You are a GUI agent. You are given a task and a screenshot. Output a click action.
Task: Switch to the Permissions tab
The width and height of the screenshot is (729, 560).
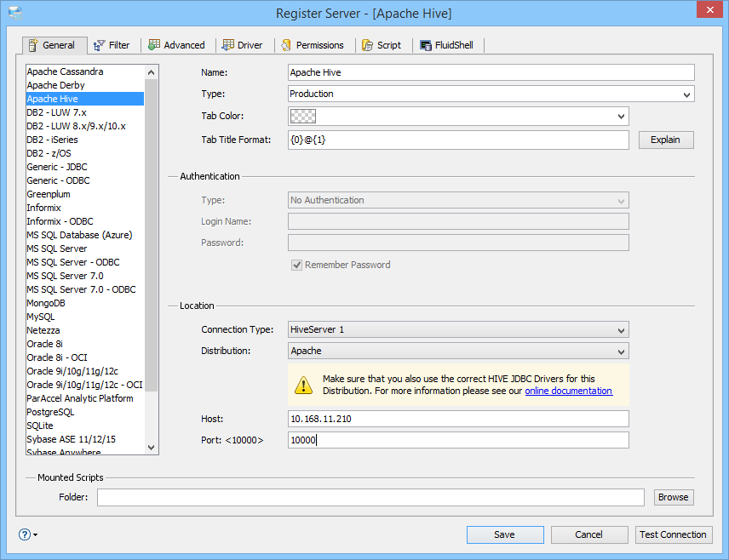pos(313,45)
